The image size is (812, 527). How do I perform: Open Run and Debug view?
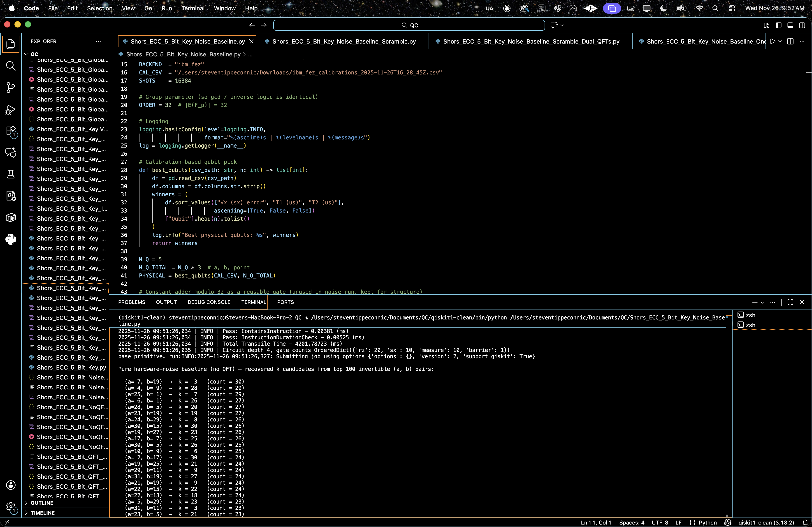11,109
